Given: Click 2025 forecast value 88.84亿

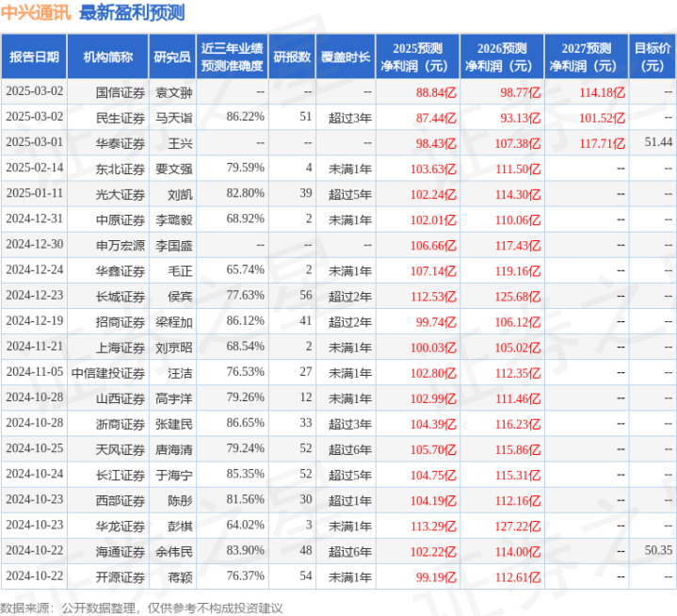Looking at the screenshot, I should tap(436, 92).
